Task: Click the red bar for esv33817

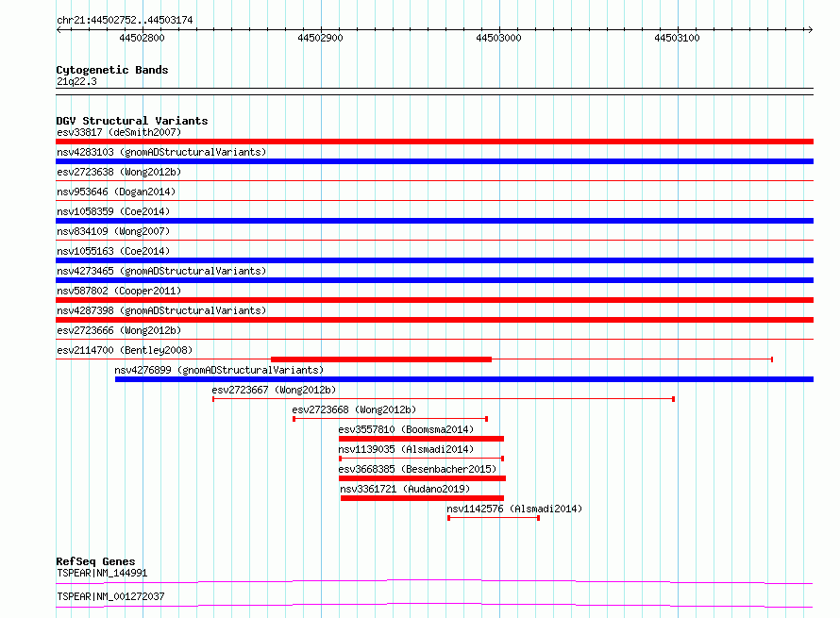Action: click(434, 142)
